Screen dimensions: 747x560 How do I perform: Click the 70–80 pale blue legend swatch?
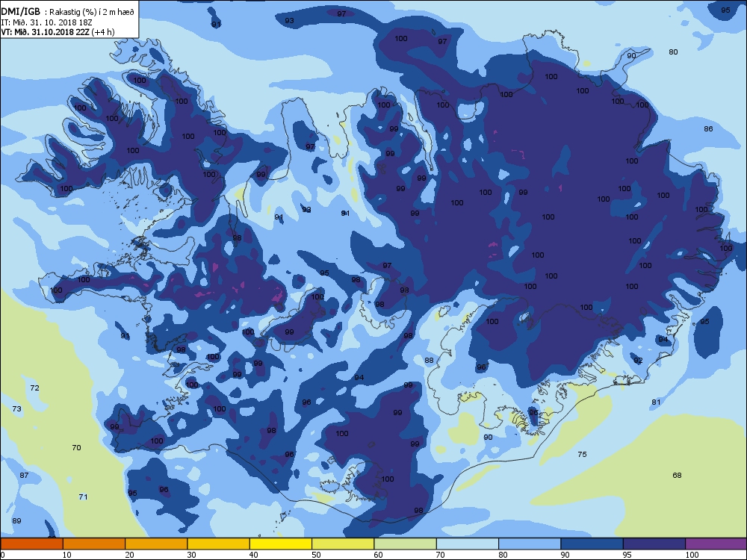coord(468,544)
